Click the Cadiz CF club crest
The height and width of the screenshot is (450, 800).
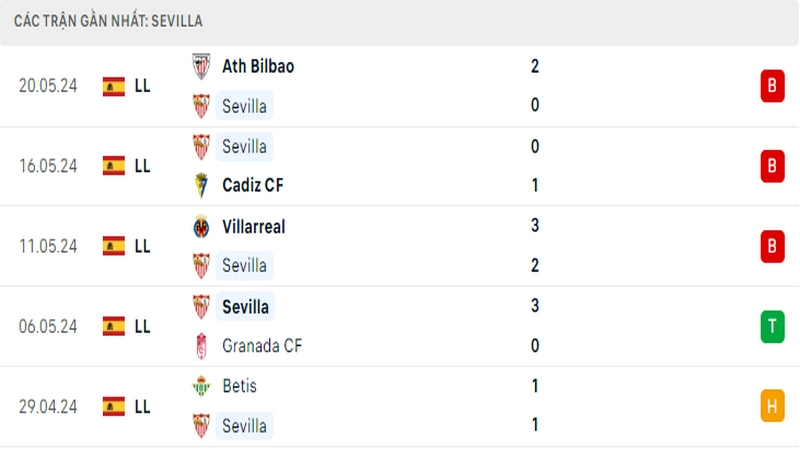[x=201, y=185]
